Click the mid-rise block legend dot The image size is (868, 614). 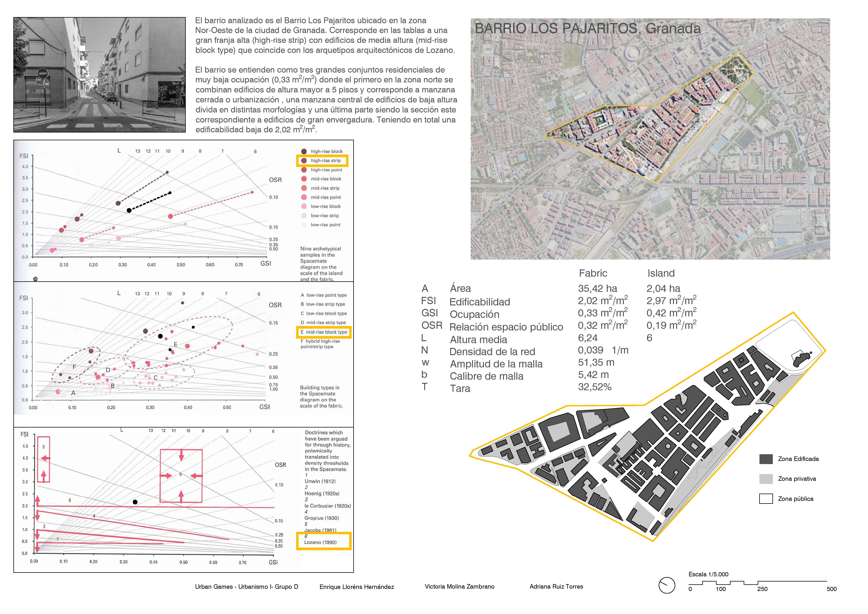[x=304, y=179]
